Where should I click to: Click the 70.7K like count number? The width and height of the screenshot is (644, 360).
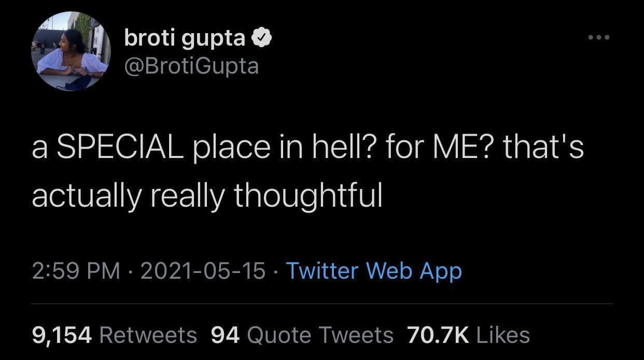pyautogui.click(x=438, y=335)
